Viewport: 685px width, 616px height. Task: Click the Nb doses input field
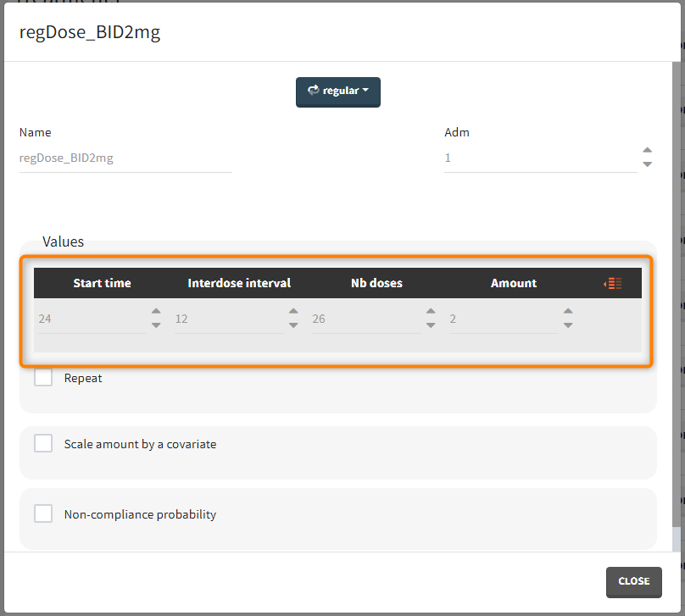365,319
